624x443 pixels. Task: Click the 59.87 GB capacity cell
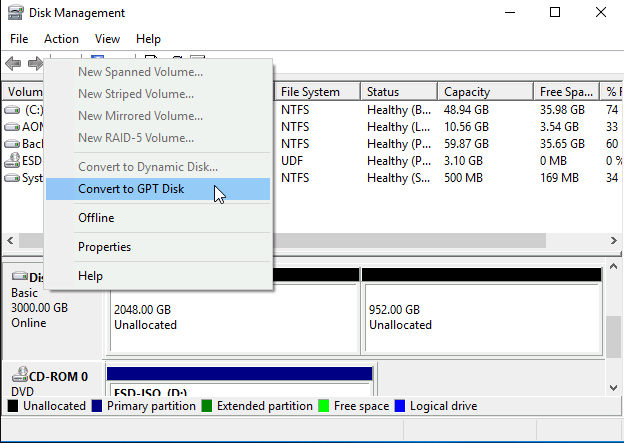[466, 144]
